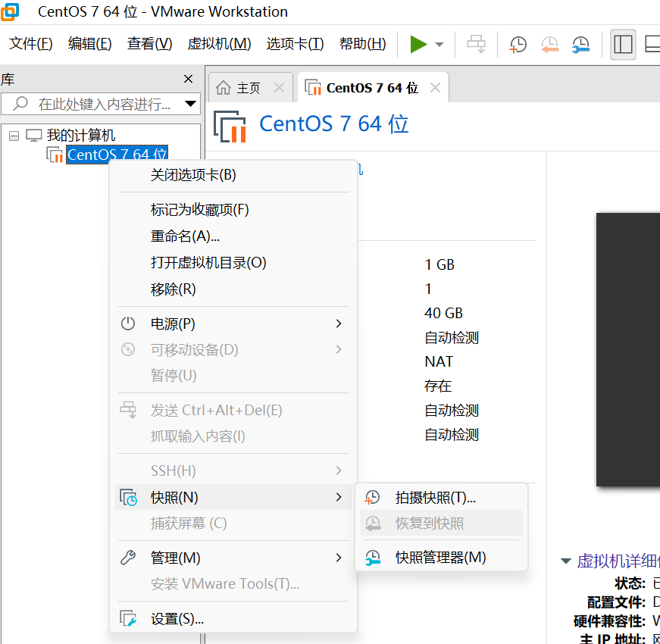This screenshot has width=660, height=644.
Task: Open the power options dropdown arrow
Action: (x=439, y=44)
